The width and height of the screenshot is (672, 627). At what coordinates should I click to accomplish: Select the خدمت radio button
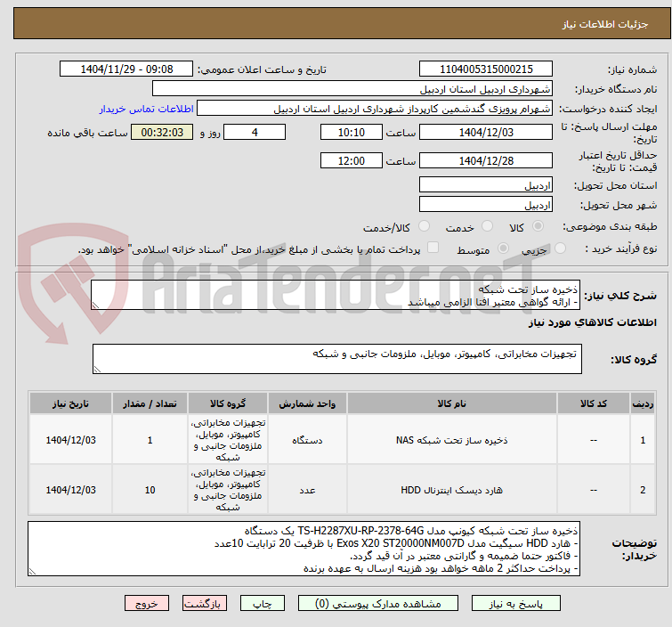pos(487,226)
